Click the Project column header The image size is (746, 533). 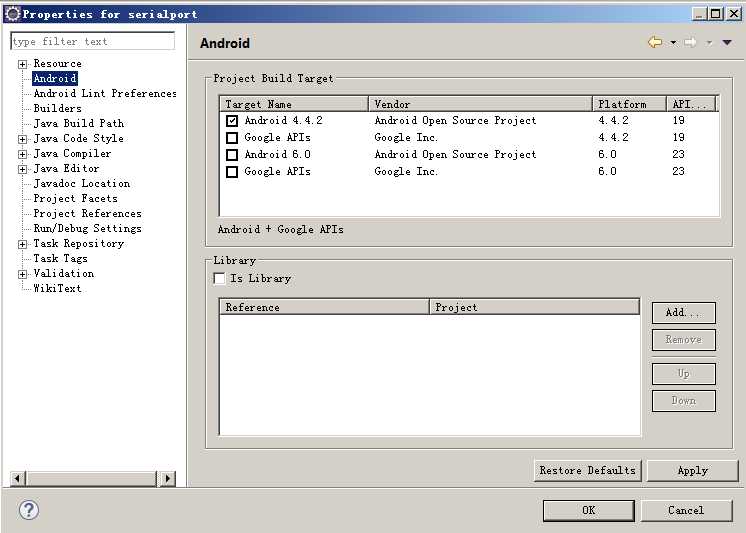(x=534, y=307)
